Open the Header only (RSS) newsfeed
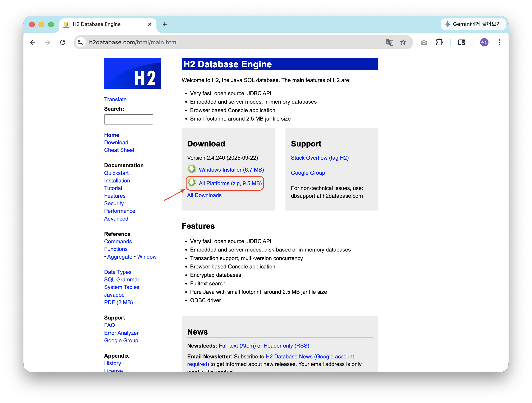The image size is (532, 403). tap(286, 346)
